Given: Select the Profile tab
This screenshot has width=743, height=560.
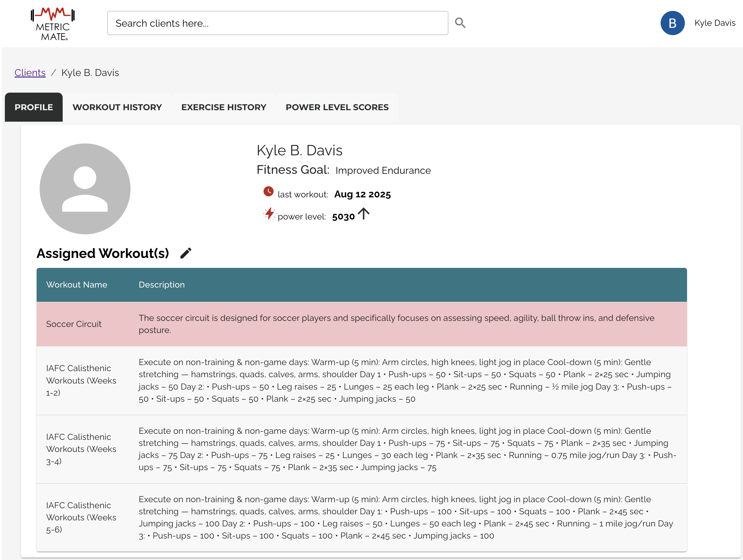Looking at the screenshot, I should (x=34, y=107).
